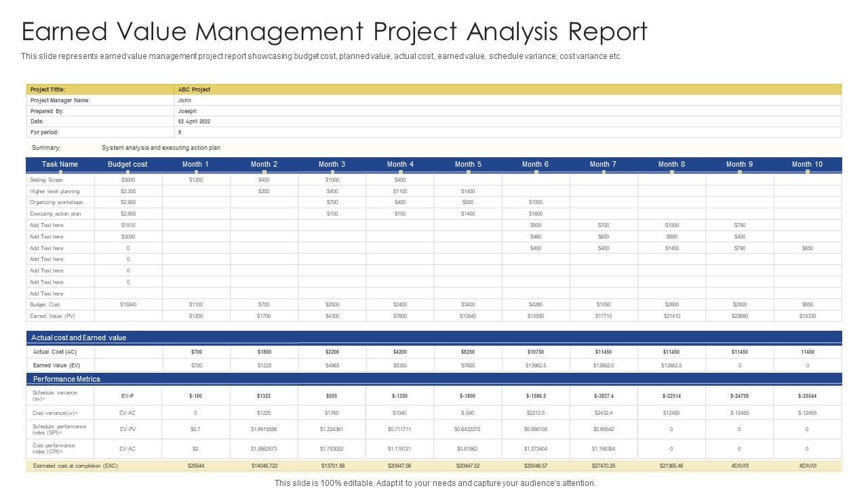Click the 'Month 8' column header
868x488 pixels.
(x=671, y=164)
